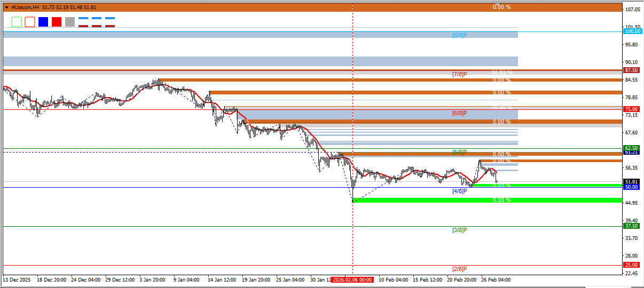Click the 20 Feb 20:00 time label

pos(462,280)
